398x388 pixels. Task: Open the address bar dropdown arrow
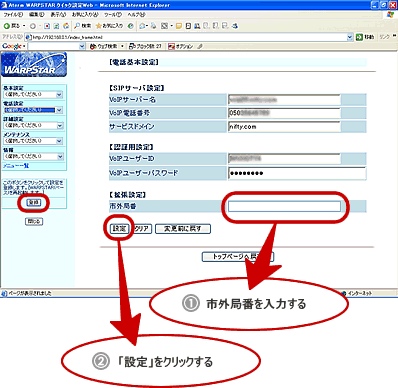[350, 37]
